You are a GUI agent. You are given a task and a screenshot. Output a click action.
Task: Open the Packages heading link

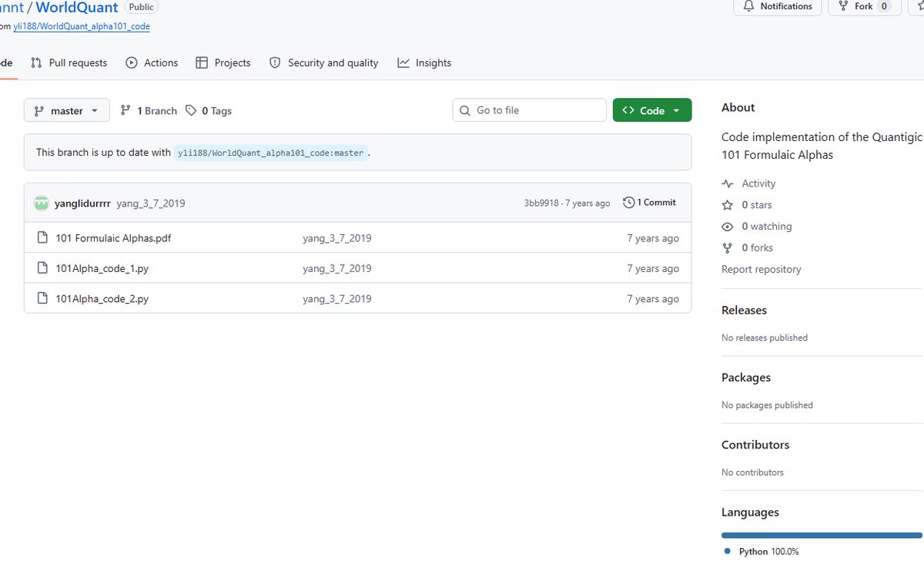746,378
